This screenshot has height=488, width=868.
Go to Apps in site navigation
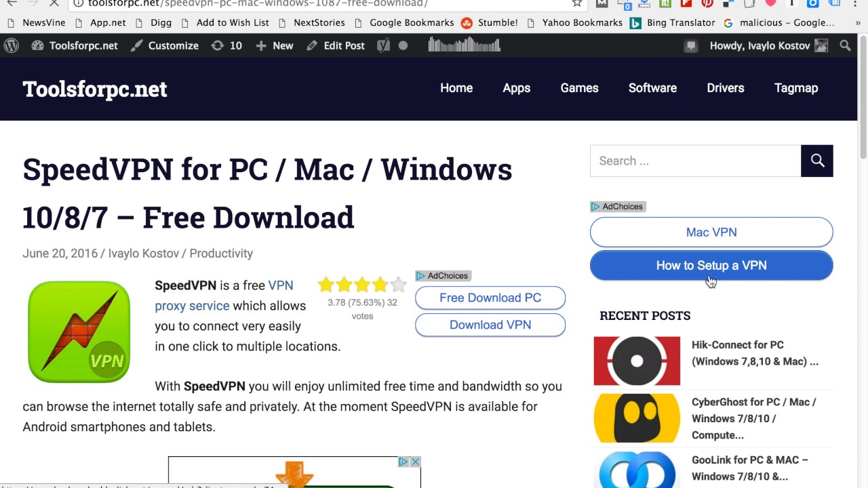(x=517, y=88)
